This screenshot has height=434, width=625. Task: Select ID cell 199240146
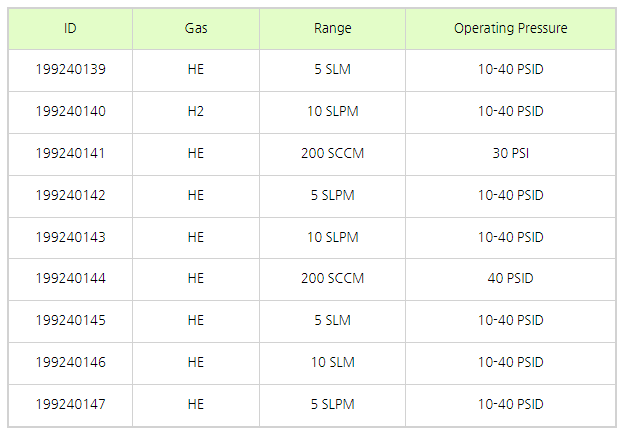(70, 363)
